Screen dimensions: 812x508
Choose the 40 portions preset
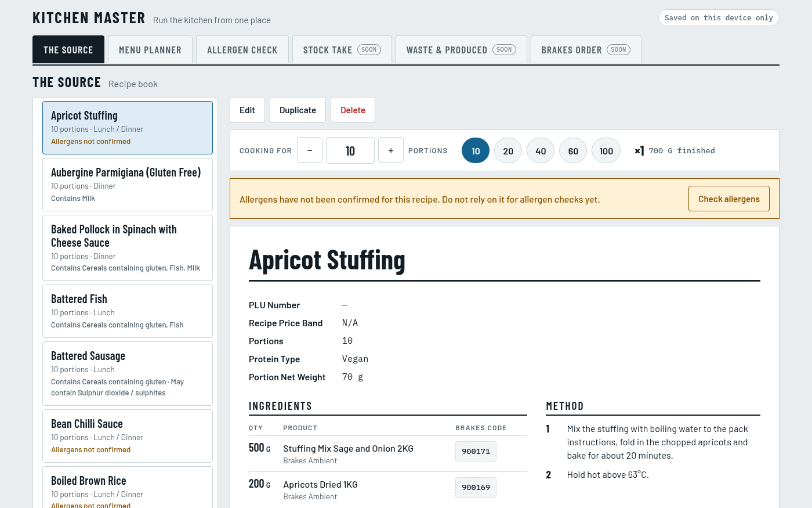(541, 150)
